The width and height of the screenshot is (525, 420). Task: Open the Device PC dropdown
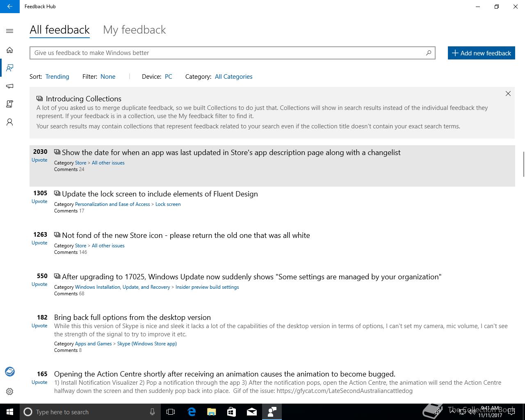(x=169, y=77)
